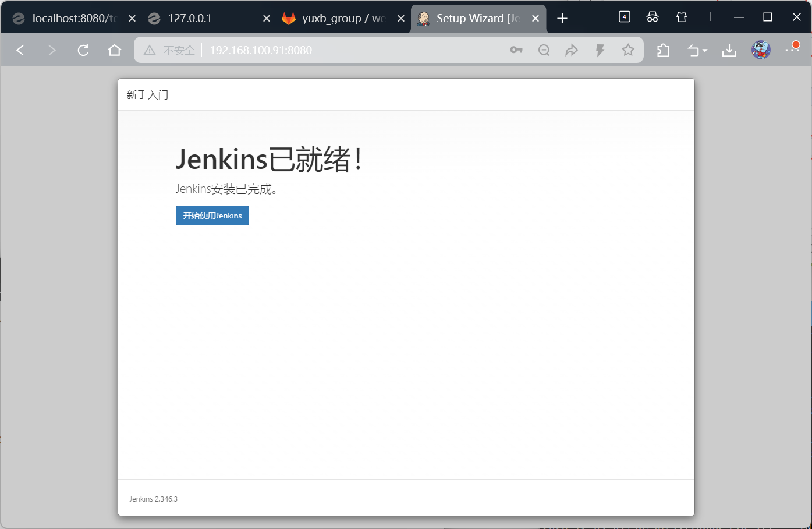This screenshot has height=529, width=812.
Task: Click the 开始使用Jenkins button
Action: pos(212,216)
